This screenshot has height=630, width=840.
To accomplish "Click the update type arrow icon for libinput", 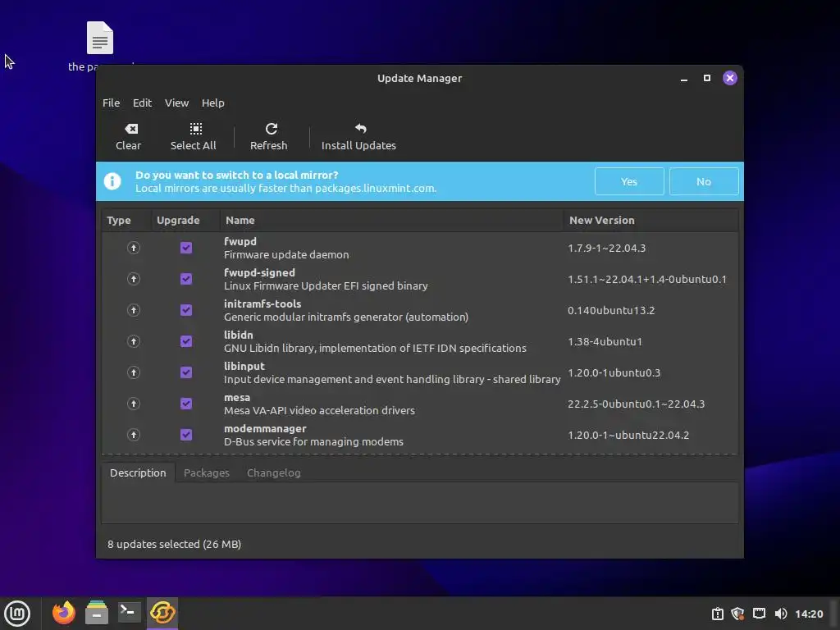I will pyautogui.click(x=134, y=372).
